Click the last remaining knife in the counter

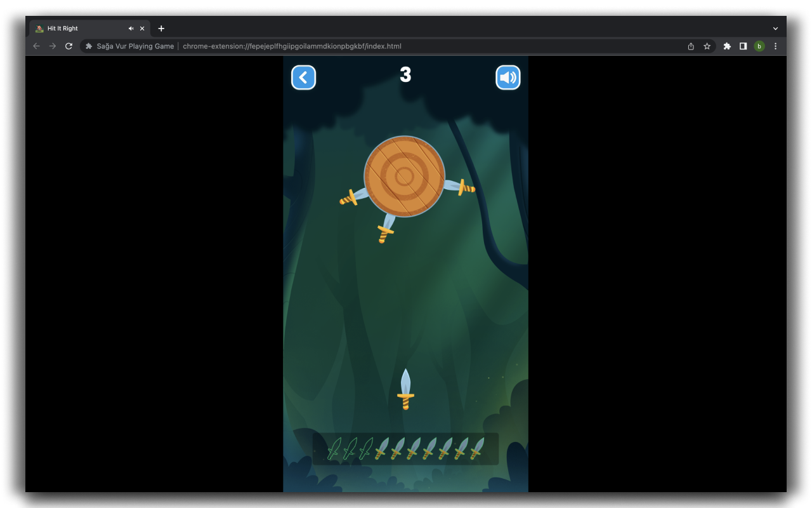[x=477, y=449]
